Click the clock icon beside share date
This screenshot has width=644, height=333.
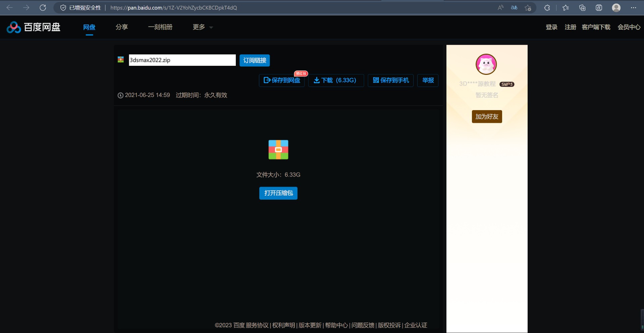120,95
